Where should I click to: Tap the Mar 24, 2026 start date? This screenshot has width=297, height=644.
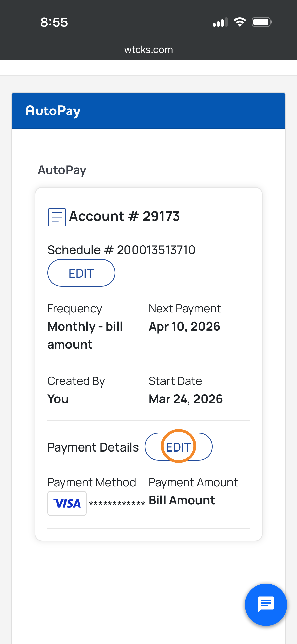(186, 399)
